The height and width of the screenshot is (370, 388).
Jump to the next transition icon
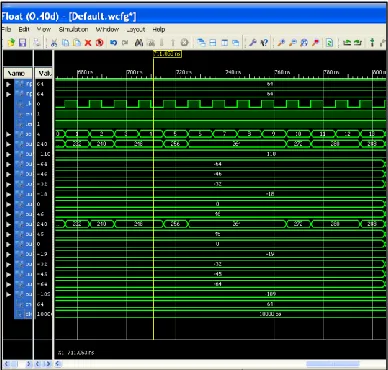(359, 43)
